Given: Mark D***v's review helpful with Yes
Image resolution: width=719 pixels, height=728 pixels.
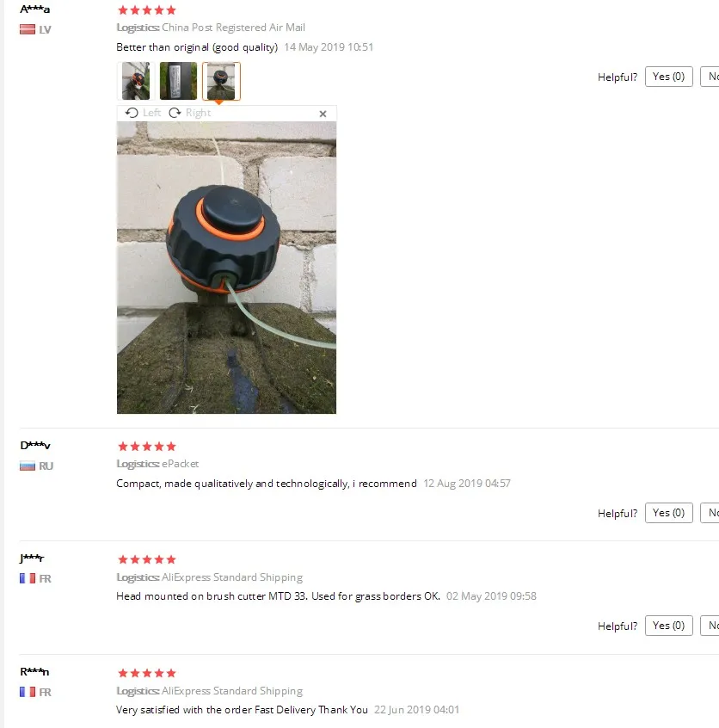Looking at the screenshot, I should pyautogui.click(x=668, y=513).
